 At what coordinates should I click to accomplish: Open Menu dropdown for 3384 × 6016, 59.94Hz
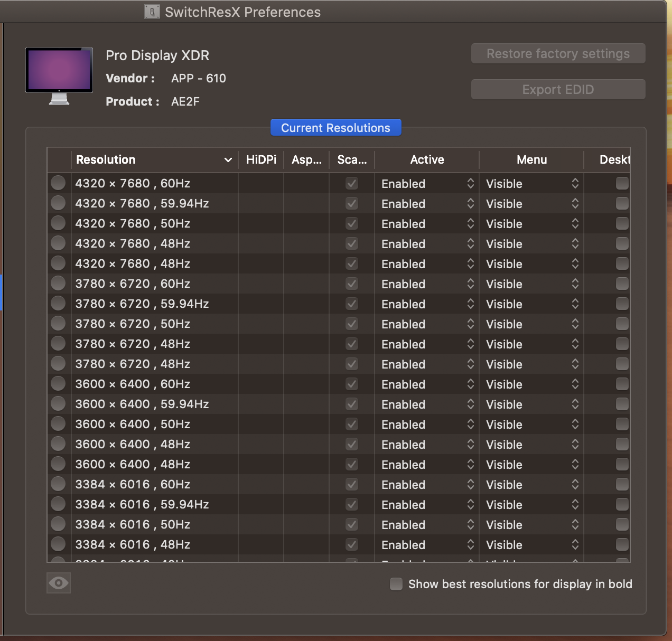coord(531,504)
